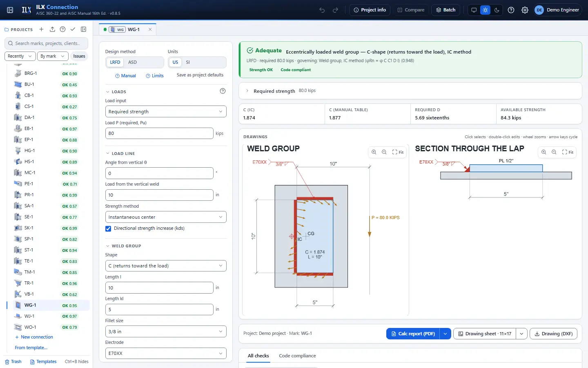Select the light theme sun icon
This screenshot has height=368, width=588.
485,10
